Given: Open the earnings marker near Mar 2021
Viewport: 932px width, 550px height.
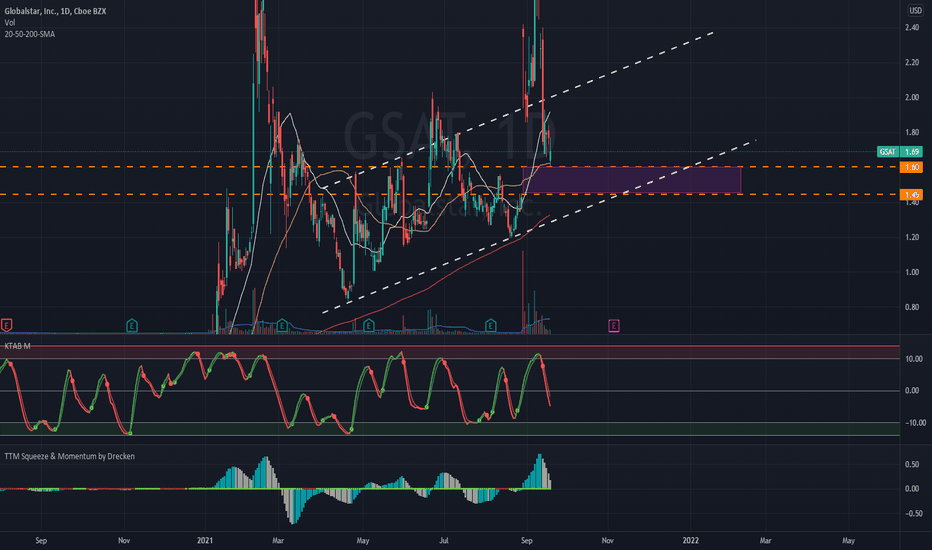Looking at the screenshot, I should click(282, 325).
